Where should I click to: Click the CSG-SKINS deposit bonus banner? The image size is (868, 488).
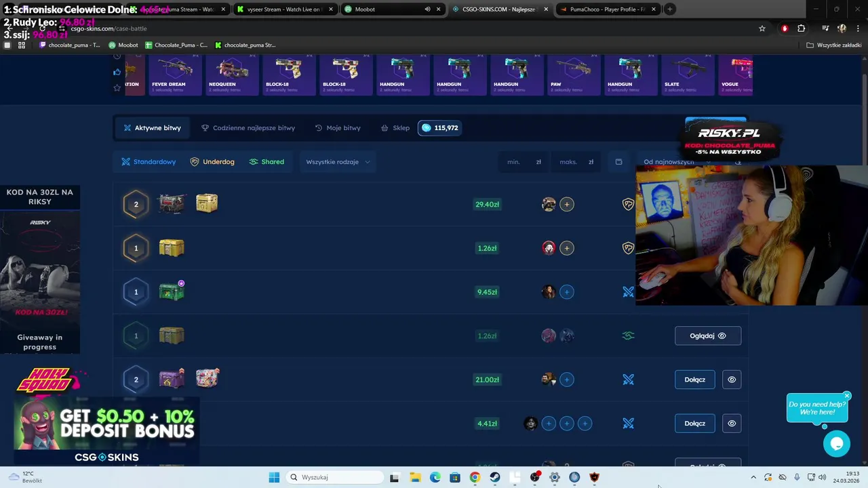click(106, 430)
